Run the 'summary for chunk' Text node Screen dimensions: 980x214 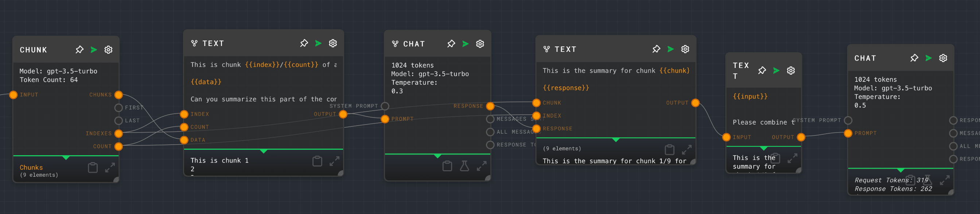coord(671,49)
